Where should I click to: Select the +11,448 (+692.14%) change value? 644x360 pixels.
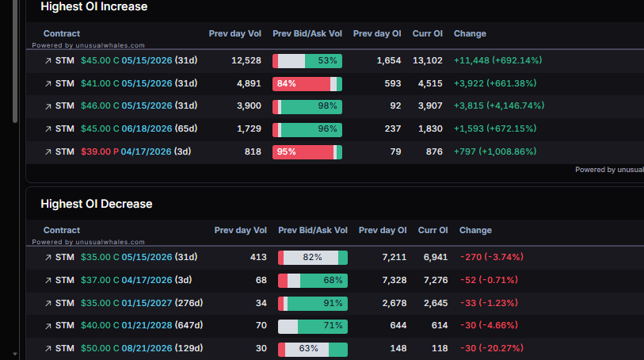pos(497,60)
